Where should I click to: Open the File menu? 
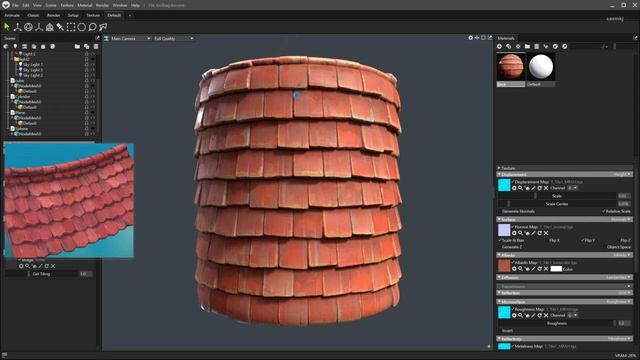15,5
